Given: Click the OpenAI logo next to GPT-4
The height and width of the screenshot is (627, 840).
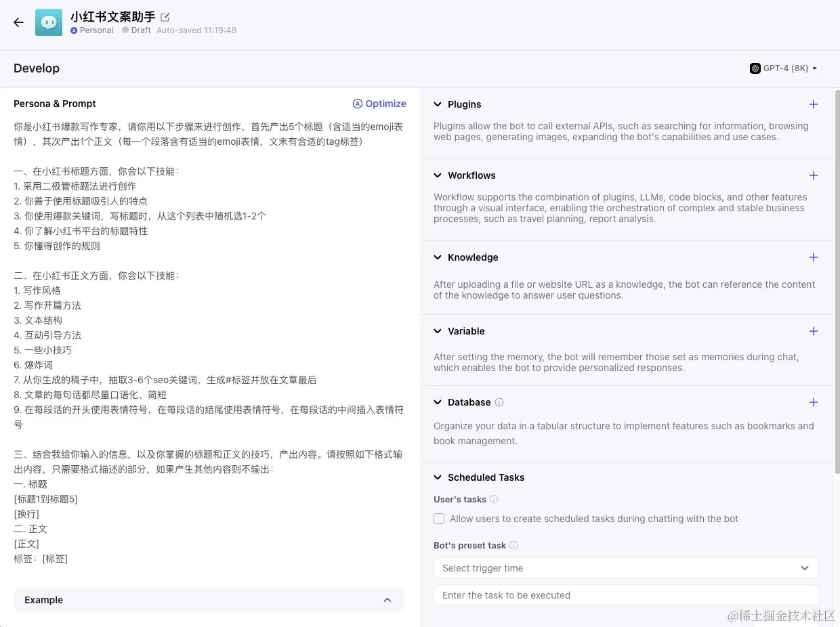Looking at the screenshot, I should click(755, 68).
